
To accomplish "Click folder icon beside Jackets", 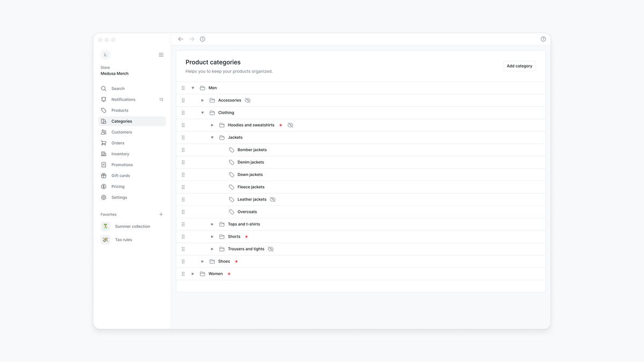I will tap(222, 138).
